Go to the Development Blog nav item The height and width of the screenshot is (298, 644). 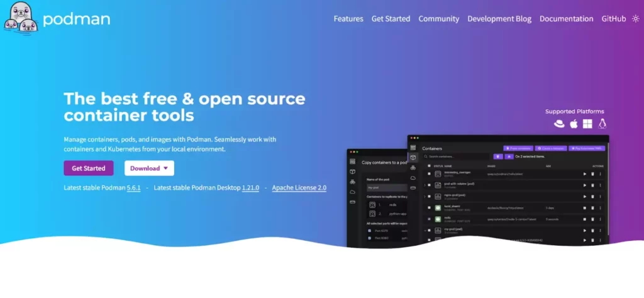499,19
